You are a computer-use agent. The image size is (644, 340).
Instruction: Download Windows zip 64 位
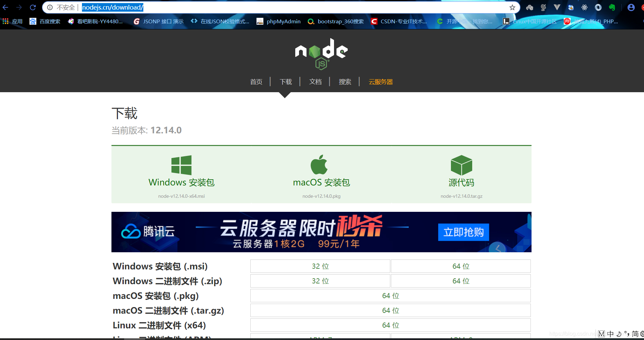tap(461, 281)
